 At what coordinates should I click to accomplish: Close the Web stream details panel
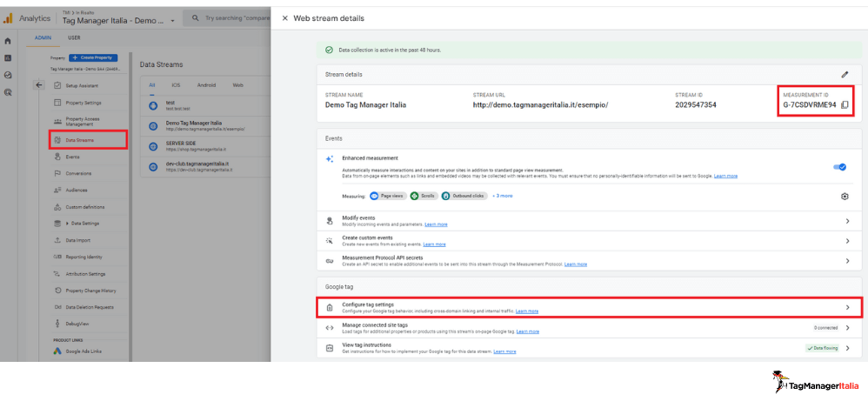[284, 18]
